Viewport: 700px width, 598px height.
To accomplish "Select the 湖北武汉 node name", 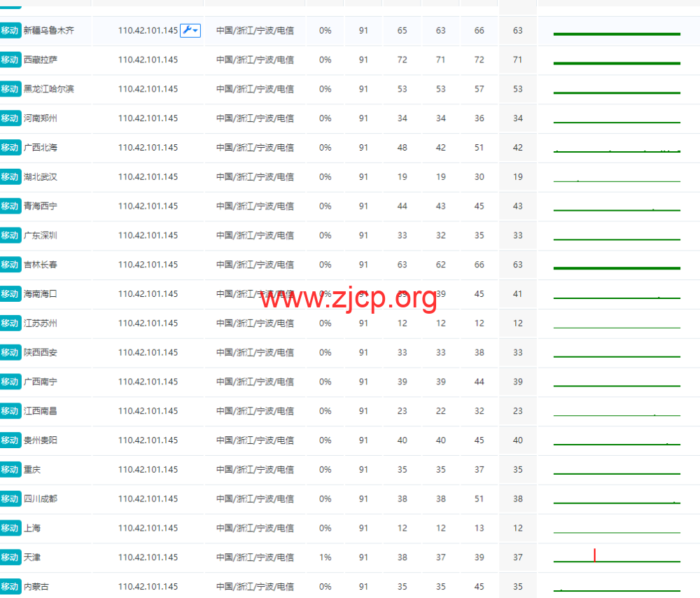I will click(x=41, y=177).
